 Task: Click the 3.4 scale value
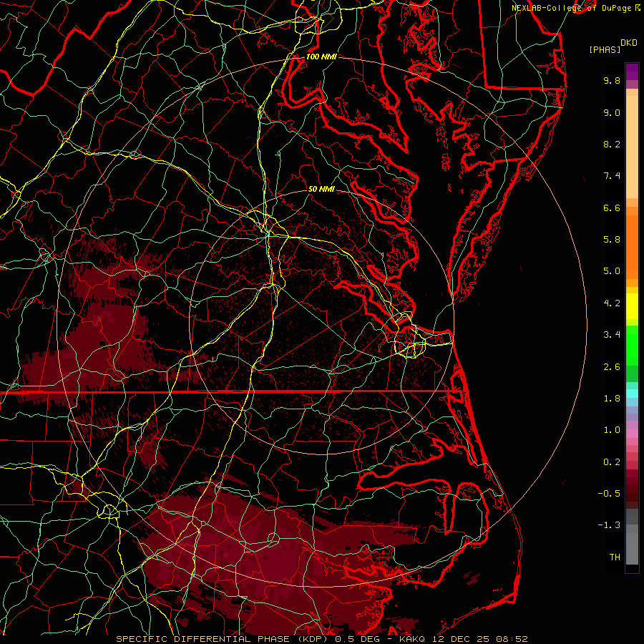pos(612,335)
